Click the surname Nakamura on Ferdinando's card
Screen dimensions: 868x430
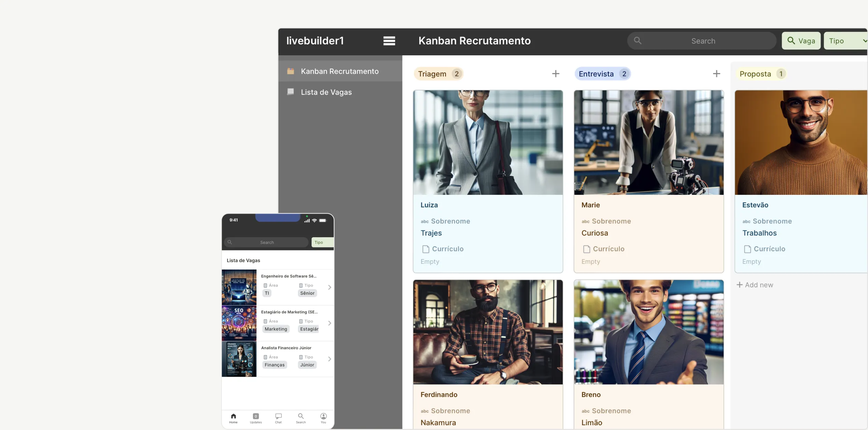(438, 423)
